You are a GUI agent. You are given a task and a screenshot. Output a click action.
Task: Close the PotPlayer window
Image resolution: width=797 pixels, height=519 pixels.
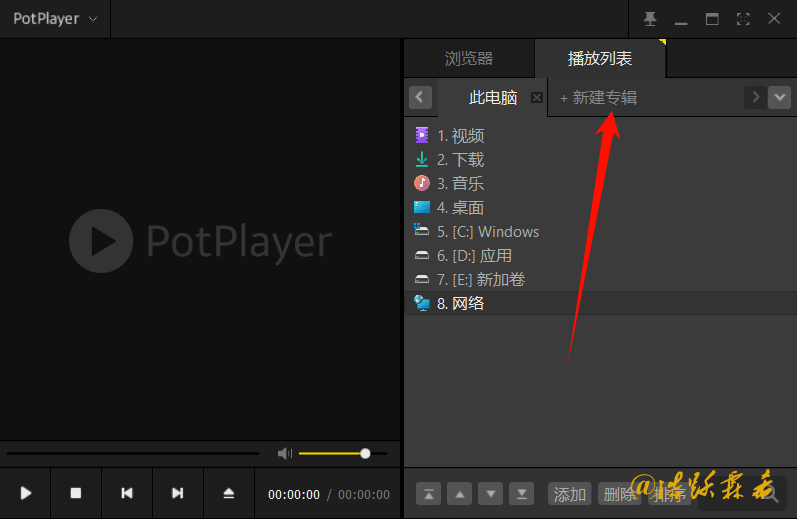pyautogui.click(x=774, y=19)
